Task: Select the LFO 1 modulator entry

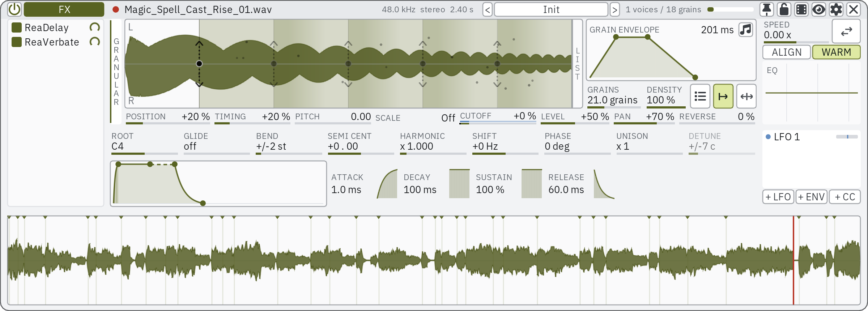Action: 812,137
